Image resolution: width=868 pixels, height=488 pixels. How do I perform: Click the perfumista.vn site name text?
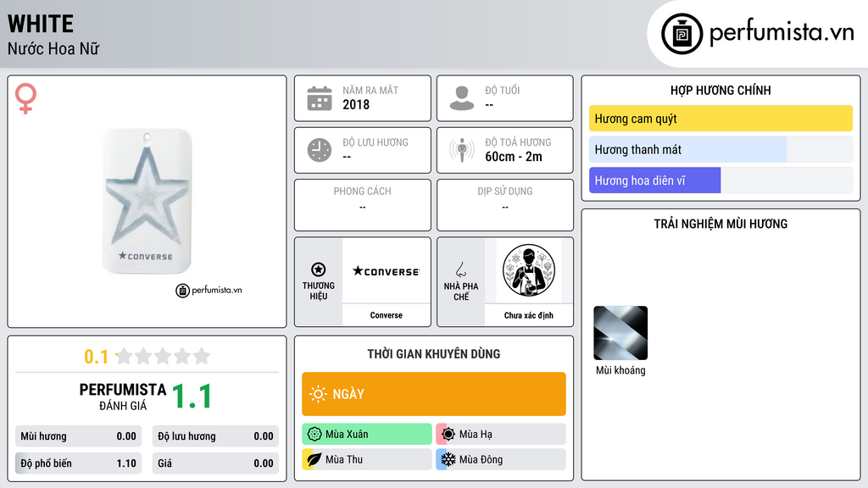pos(782,32)
